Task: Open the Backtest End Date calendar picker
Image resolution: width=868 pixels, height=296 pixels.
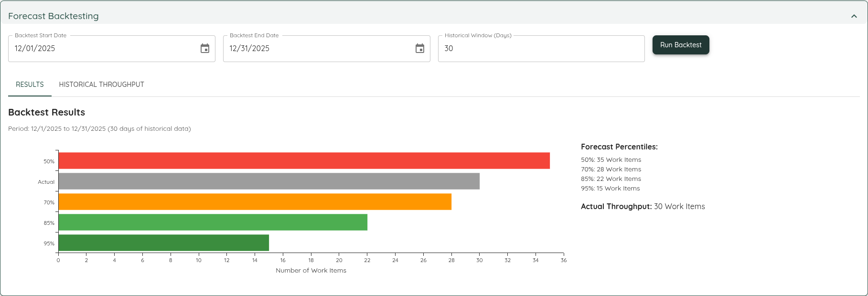Action: pyautogui.click(x=420, y=48)
